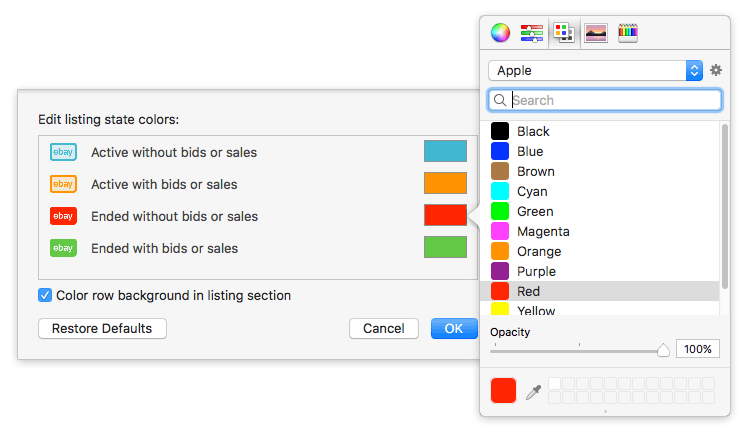Switch to the pencils color tab
The image size is (750, 437).
pos(628,33)
